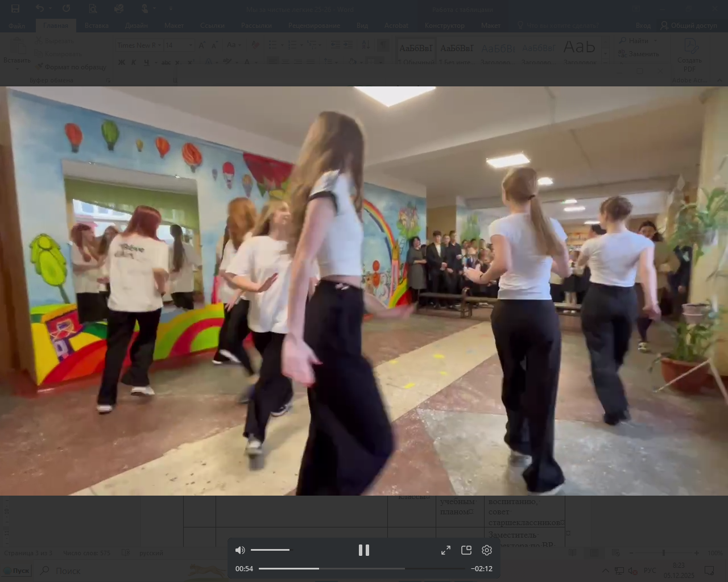The image size is (728, 582).
Task: Toggle superscript x² formatting
Action: (x=191, y=63)
